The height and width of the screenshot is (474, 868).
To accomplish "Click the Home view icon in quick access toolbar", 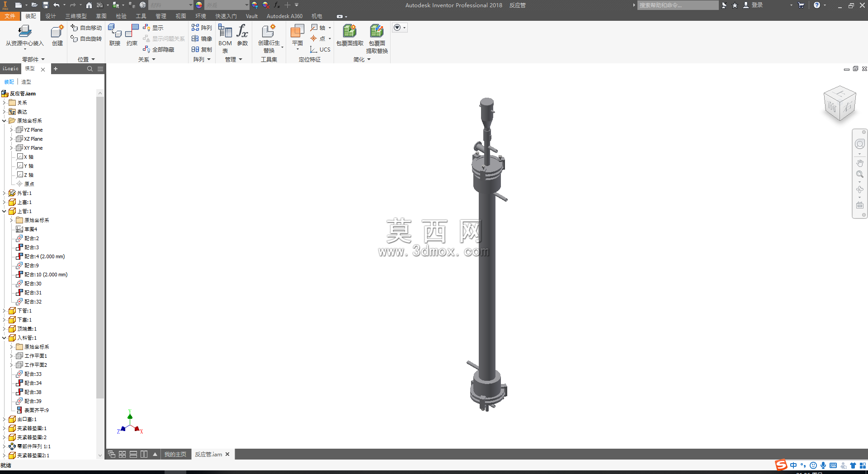I will pyautogui.click(x=89, y=5).
